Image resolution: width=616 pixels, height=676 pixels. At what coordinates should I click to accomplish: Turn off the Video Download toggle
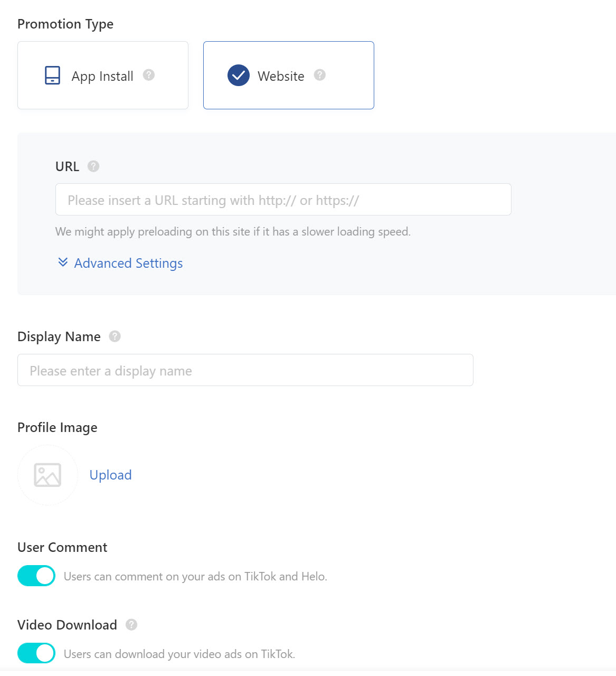point(36,653)
